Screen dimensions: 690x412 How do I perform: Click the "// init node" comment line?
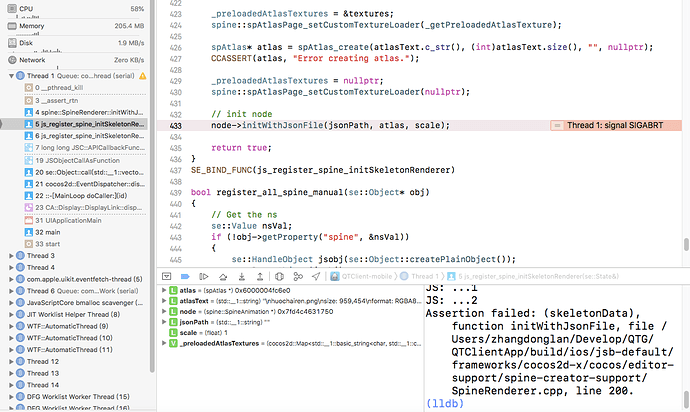pyautogui.click(x=241, y=114)
